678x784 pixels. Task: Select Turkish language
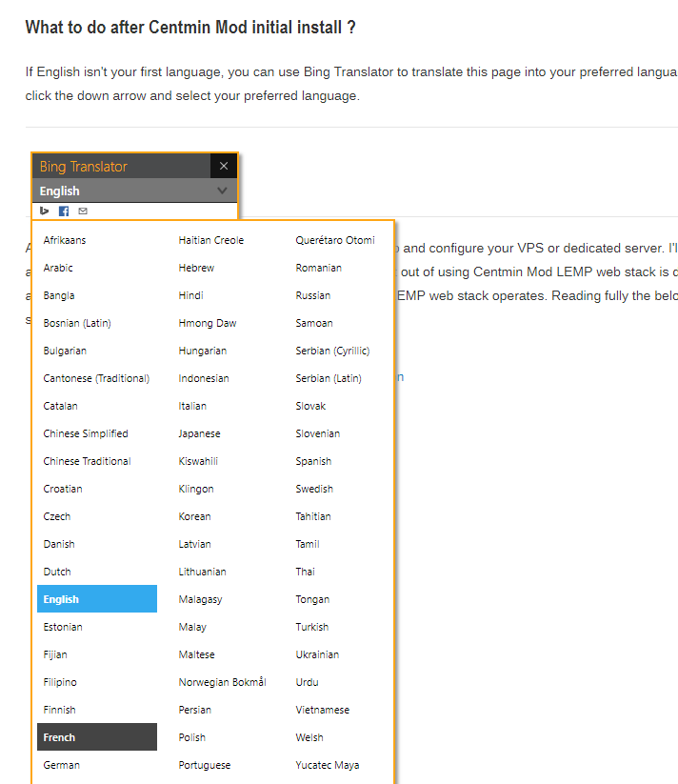coord(311,627)
